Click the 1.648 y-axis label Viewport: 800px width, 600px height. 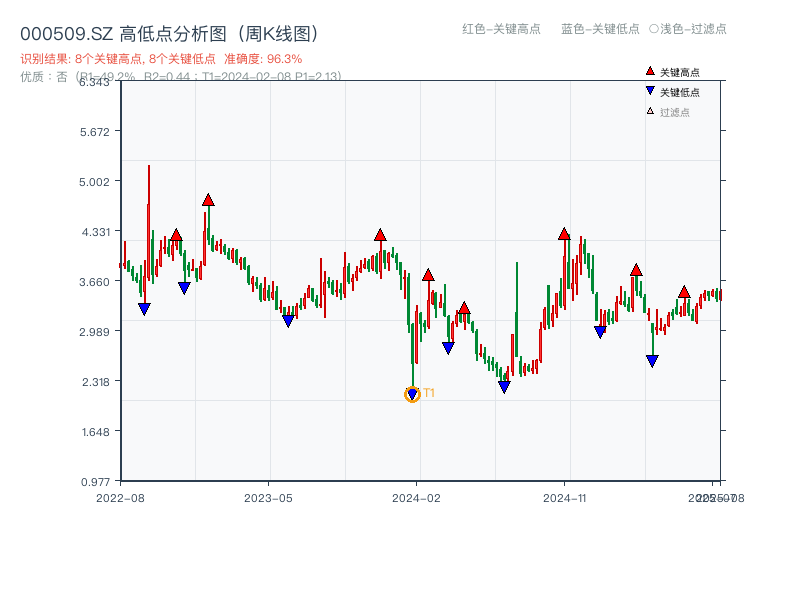(95, 433)
